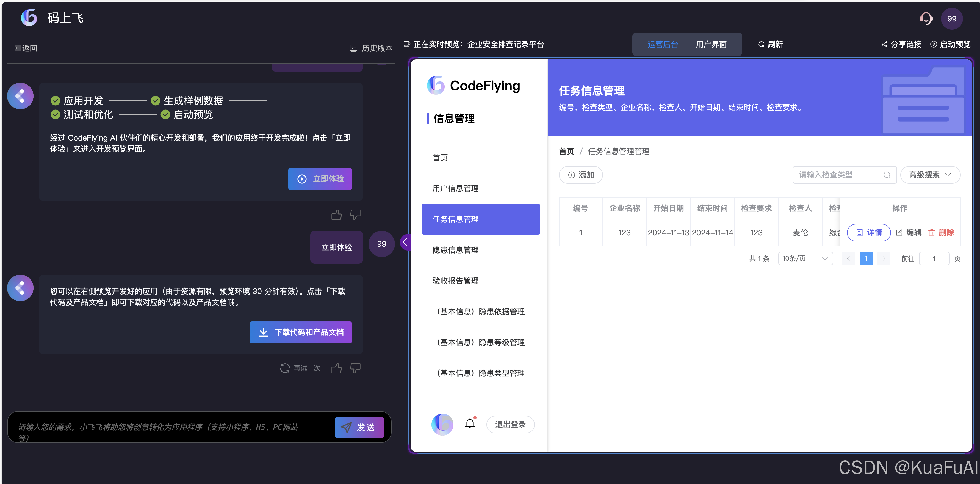
Task: Open 隐患信息管理 in sidebar
Action: [455, 250]
